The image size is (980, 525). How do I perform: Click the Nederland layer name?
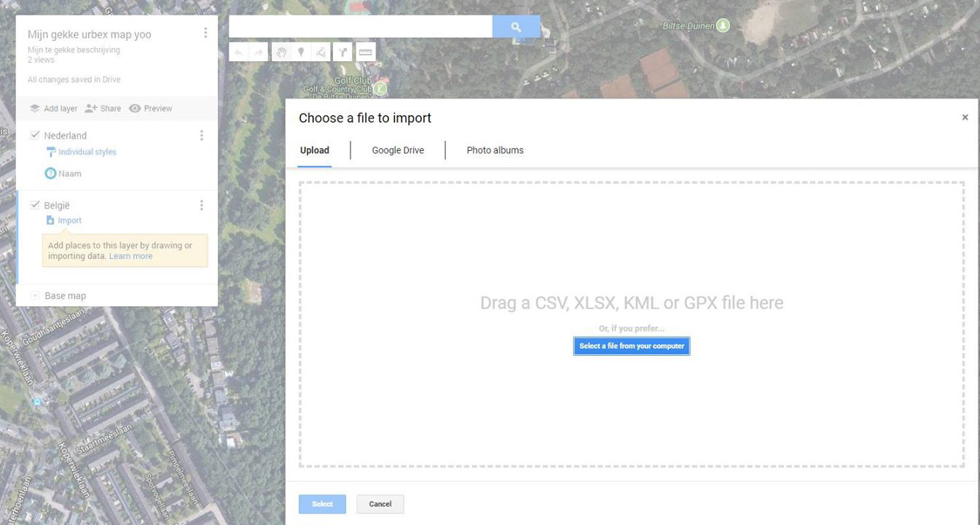tap(65, 136)
